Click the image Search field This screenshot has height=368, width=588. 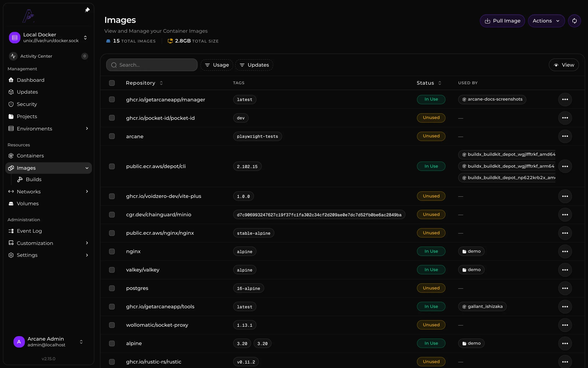point(152,65)
